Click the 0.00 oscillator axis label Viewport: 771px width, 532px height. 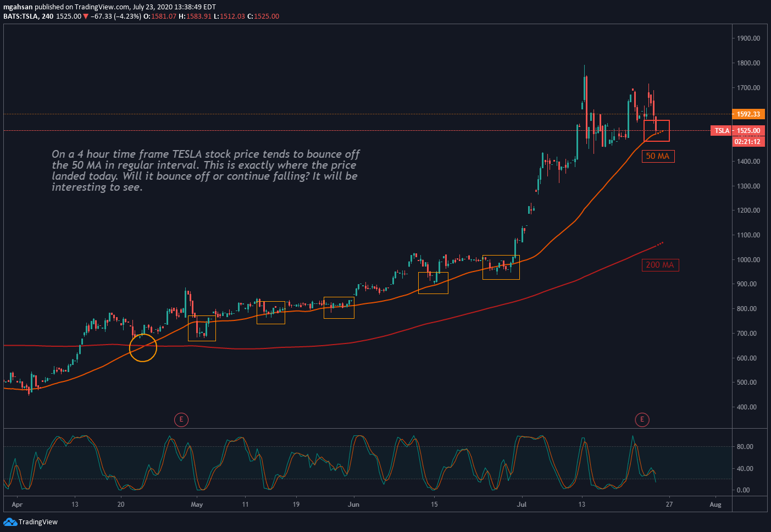[744, 490]
